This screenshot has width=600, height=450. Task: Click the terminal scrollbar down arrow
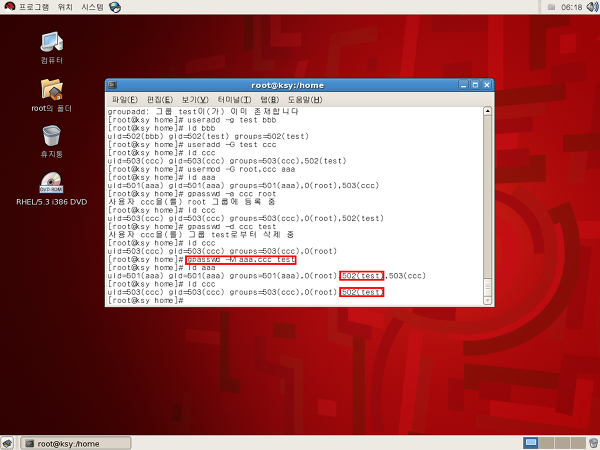487,301
